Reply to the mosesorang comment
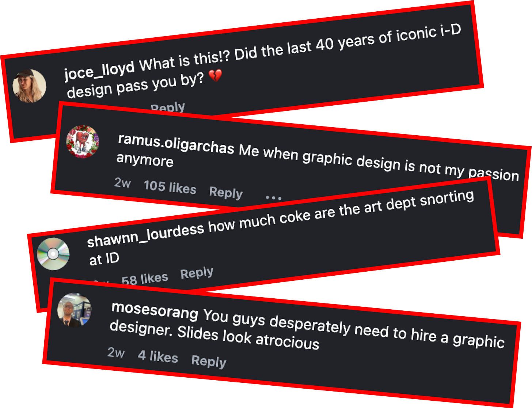 click(209, 361)
